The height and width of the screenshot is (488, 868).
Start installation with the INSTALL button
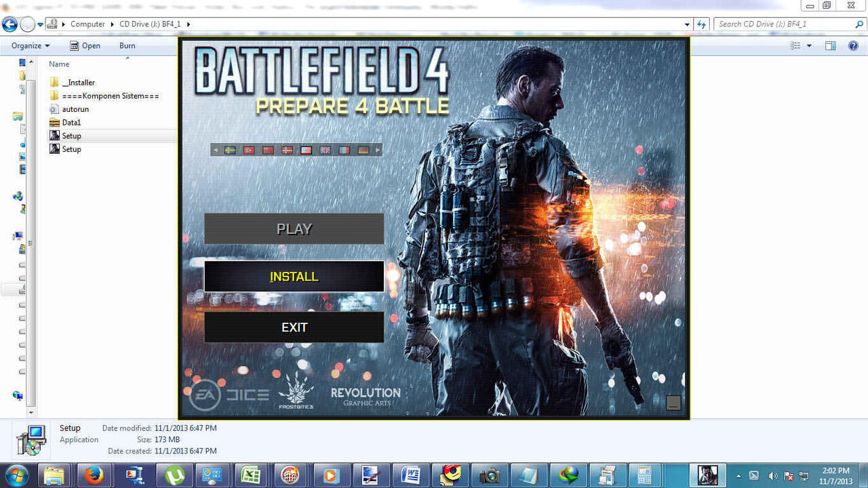294,277
